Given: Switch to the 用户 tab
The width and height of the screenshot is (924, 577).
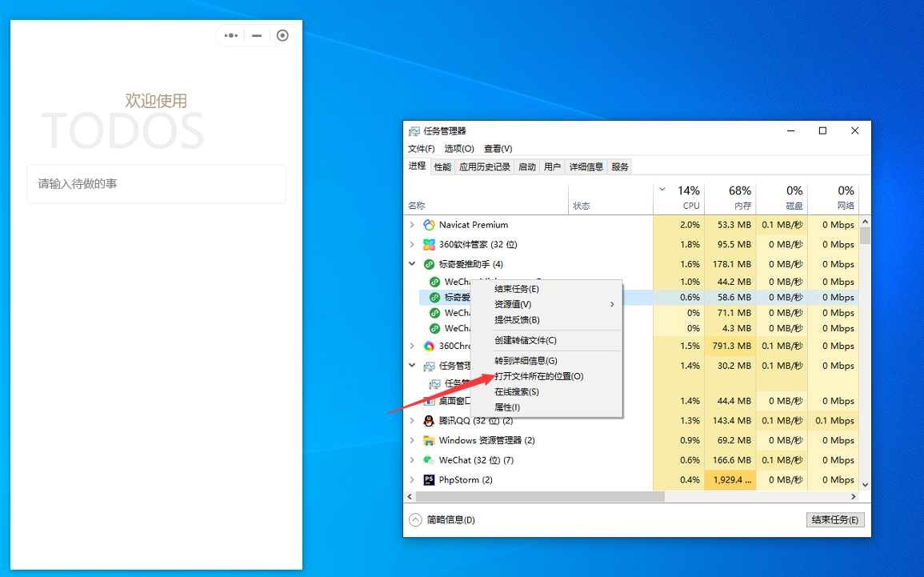Looking at the screenshot, I should click(x=552, y=166).
